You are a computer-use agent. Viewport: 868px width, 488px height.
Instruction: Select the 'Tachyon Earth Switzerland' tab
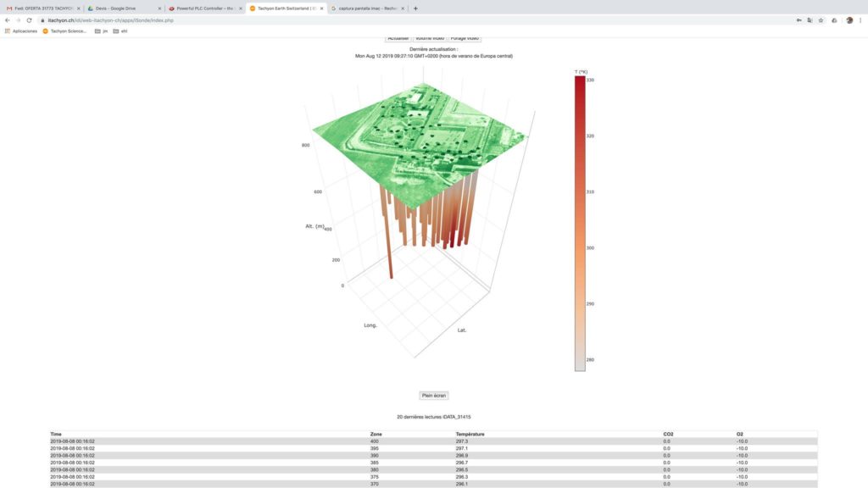285,8
